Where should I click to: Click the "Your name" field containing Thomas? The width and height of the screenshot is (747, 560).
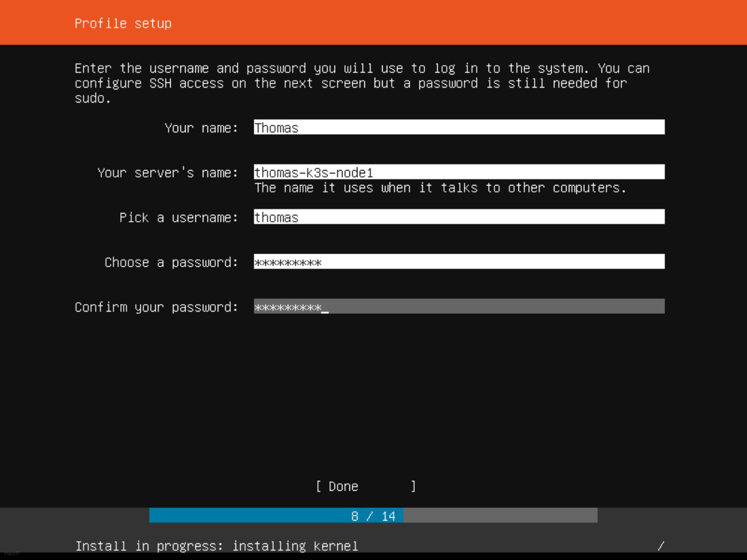click(458, 127)
